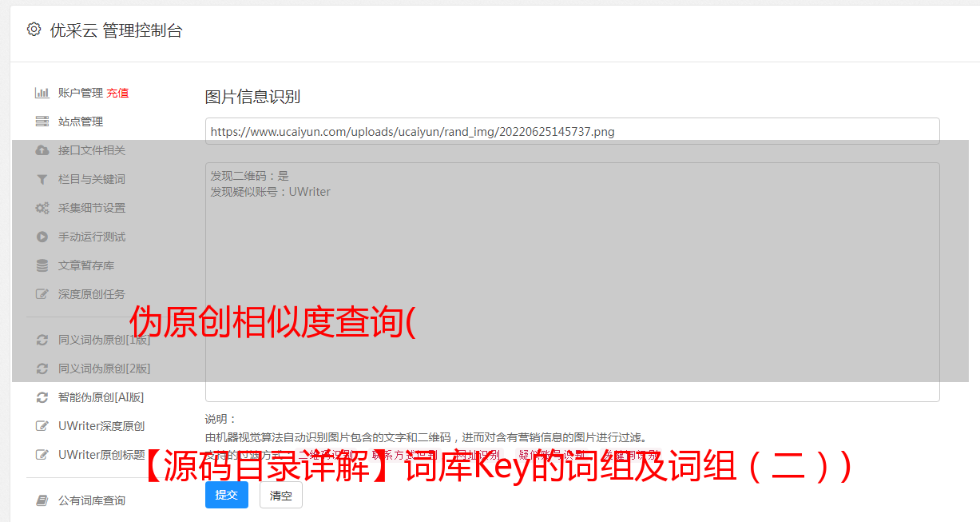
Task: Click the bar chart icon for 账户管理
Action: coord(42,93)
